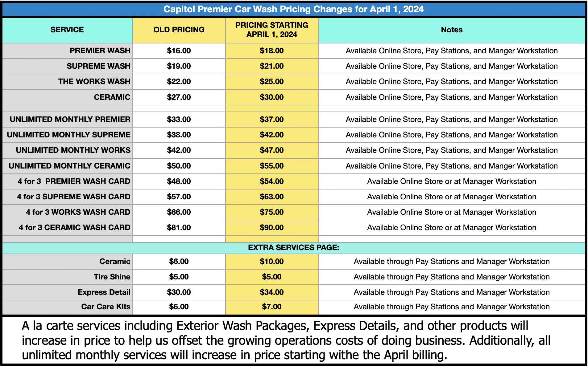Click the notes cell in the PREMIER WASH row
The image size is (588, 366).
click(x=452, y=51)
